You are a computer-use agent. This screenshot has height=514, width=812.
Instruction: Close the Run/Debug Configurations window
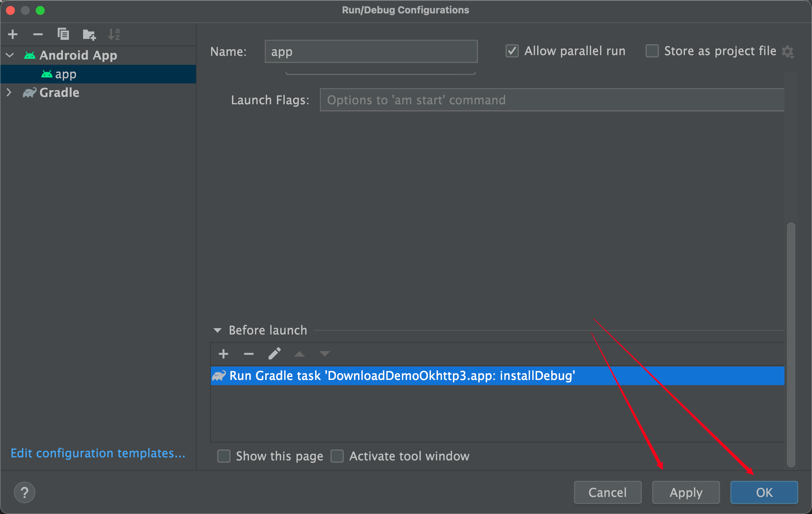coord(10,10)
